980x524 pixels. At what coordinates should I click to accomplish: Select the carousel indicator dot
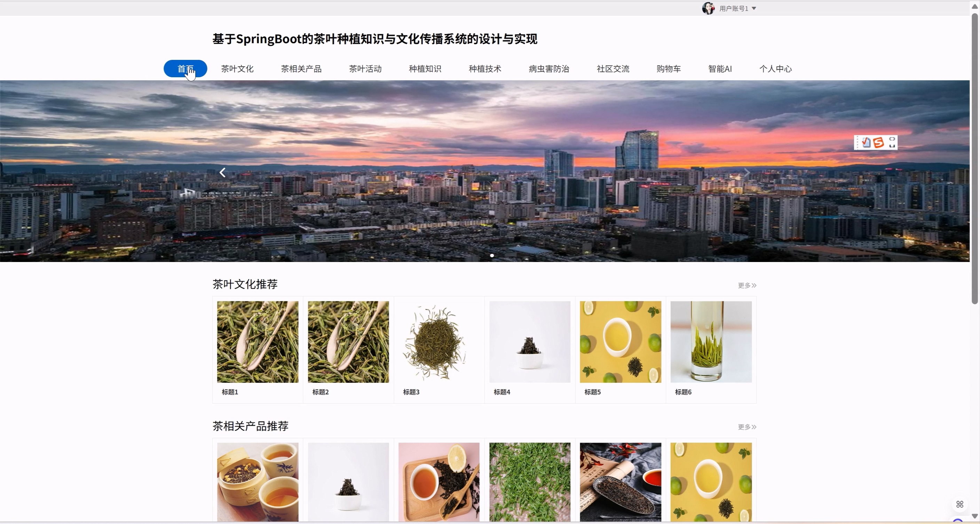(492, 255)
